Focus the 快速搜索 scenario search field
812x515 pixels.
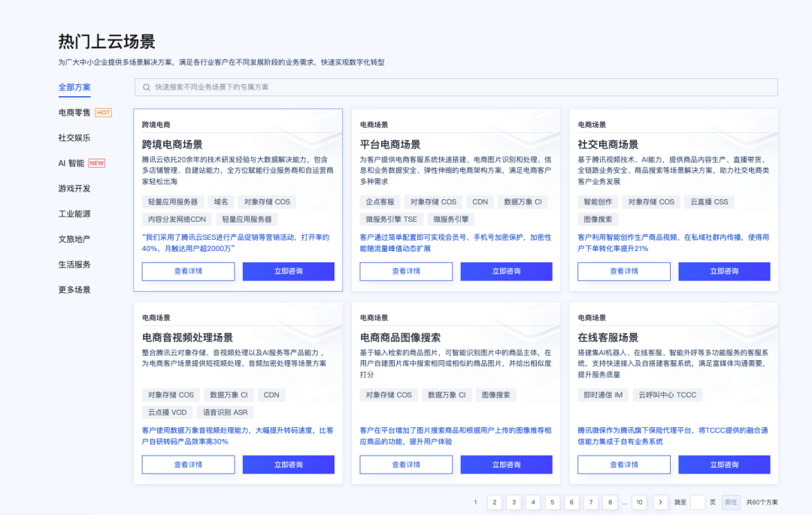[x=456, y=87]
